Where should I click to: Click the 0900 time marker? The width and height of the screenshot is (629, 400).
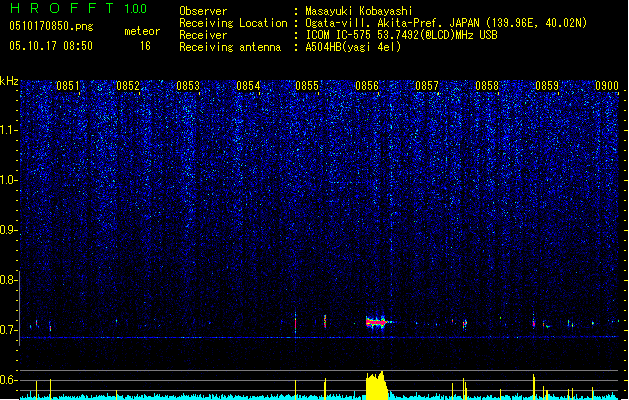(x=607, y=86)
